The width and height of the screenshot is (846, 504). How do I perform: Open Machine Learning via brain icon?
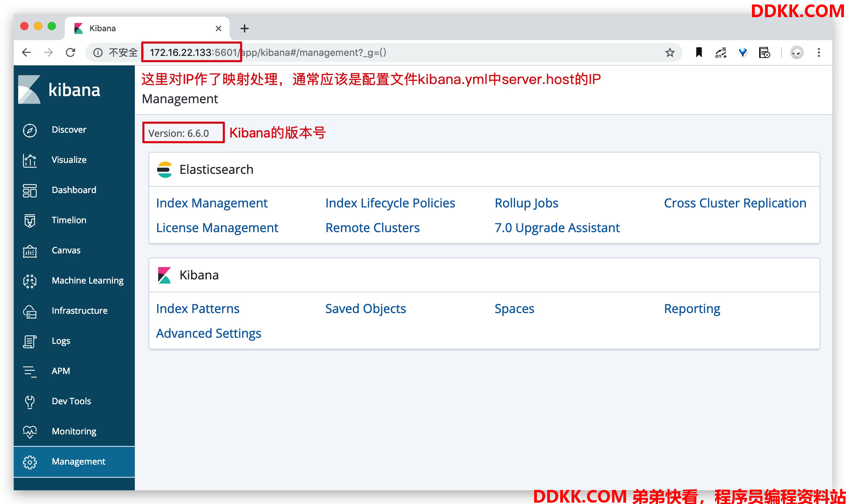(30, 281)
